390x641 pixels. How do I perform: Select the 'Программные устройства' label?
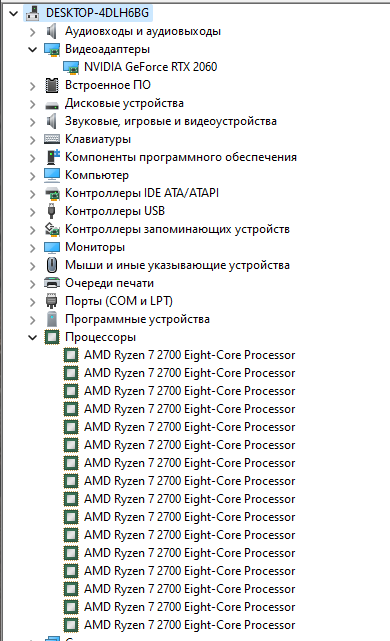tap(137, 319)
